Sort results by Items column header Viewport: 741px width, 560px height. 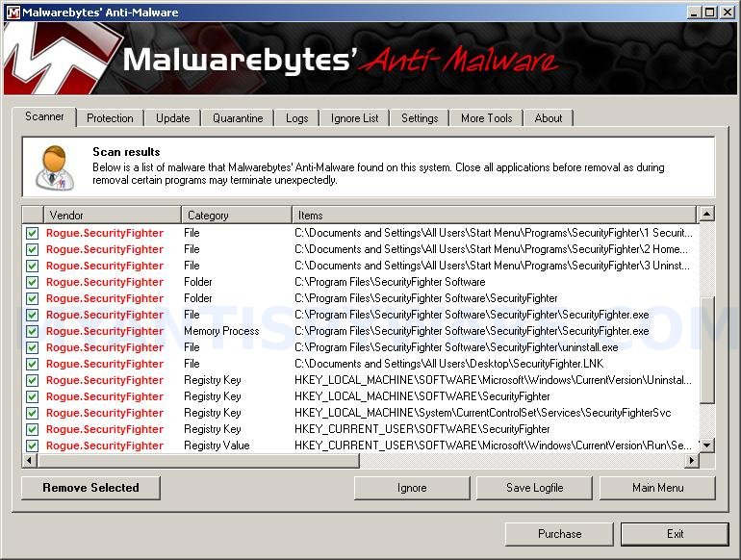pos(494,216)
